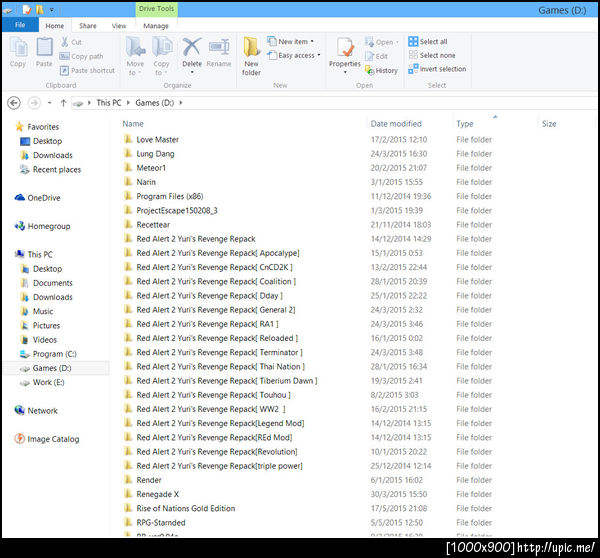Viewport: 600px width, 558px height.
Task: Click Games (D:) in the address bar
Action: [155, 103]
